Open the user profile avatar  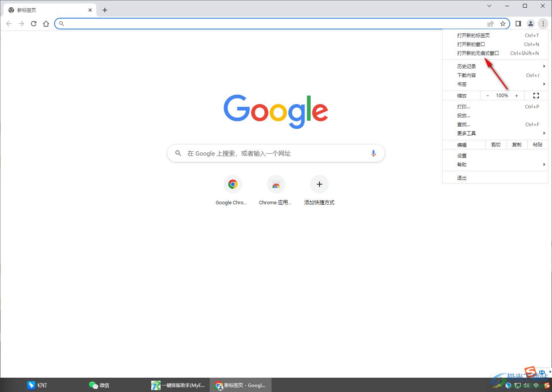531,24
